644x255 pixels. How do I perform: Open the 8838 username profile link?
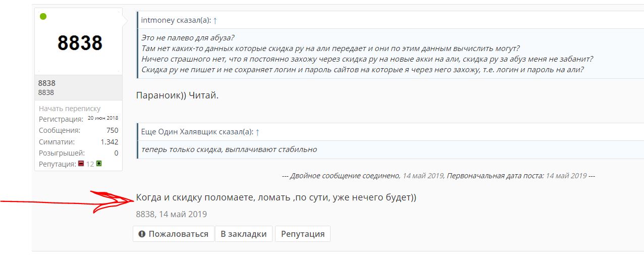pyautogui.click(x=47, y=83)
